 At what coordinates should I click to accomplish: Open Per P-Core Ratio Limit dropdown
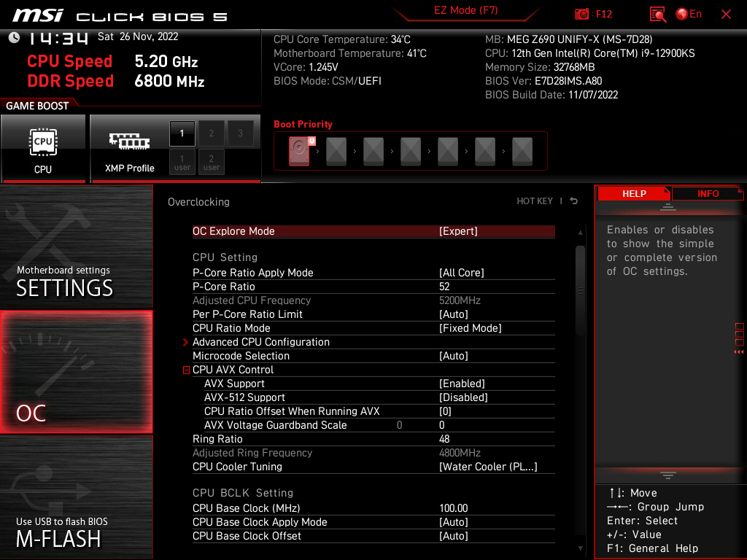tap(373, 314)
